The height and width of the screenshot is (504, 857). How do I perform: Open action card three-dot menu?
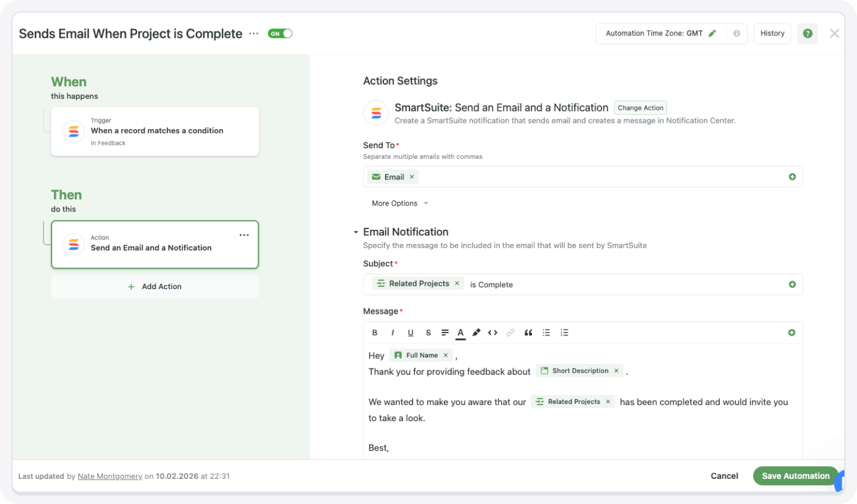(244, 235)
